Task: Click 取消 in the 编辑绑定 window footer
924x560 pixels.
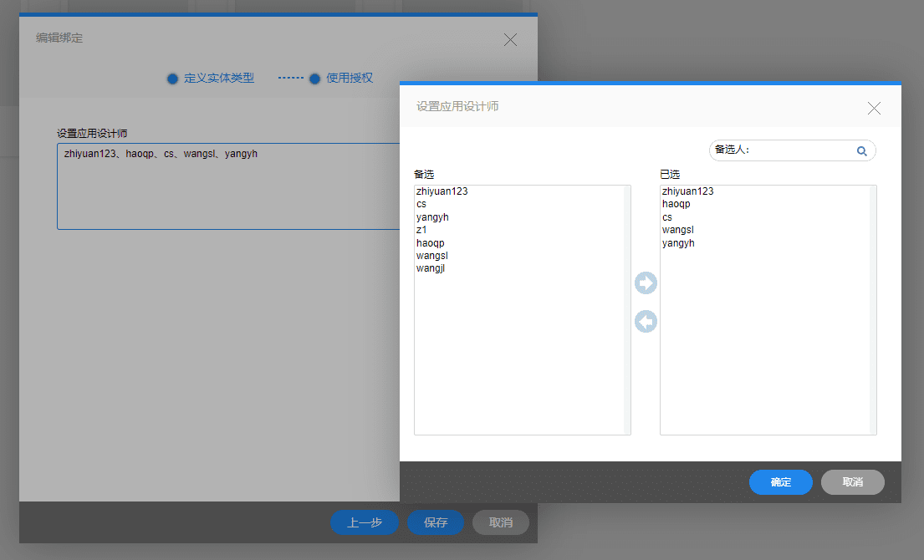Action: pyautogui.click(x=501, y=522)
